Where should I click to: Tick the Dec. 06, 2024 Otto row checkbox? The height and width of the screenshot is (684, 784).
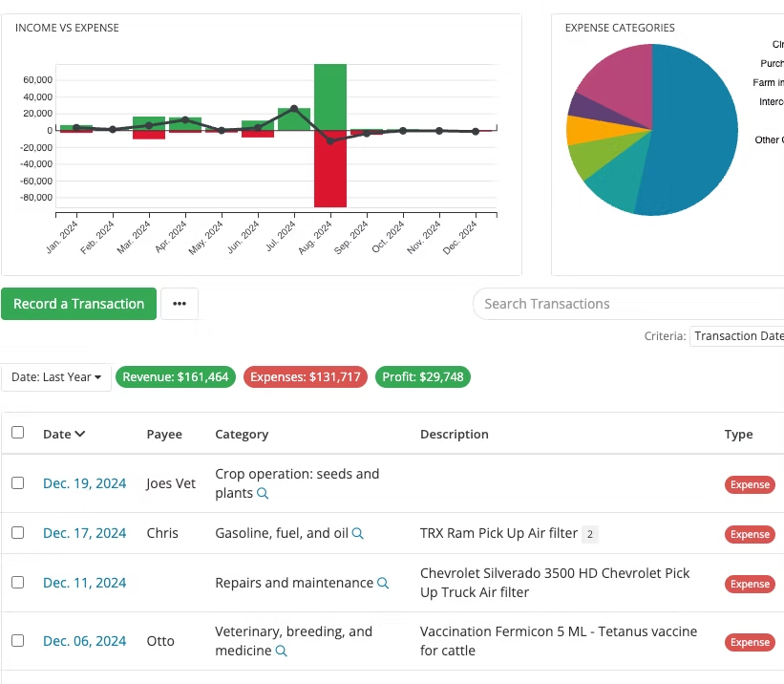(x=18, y=641)
